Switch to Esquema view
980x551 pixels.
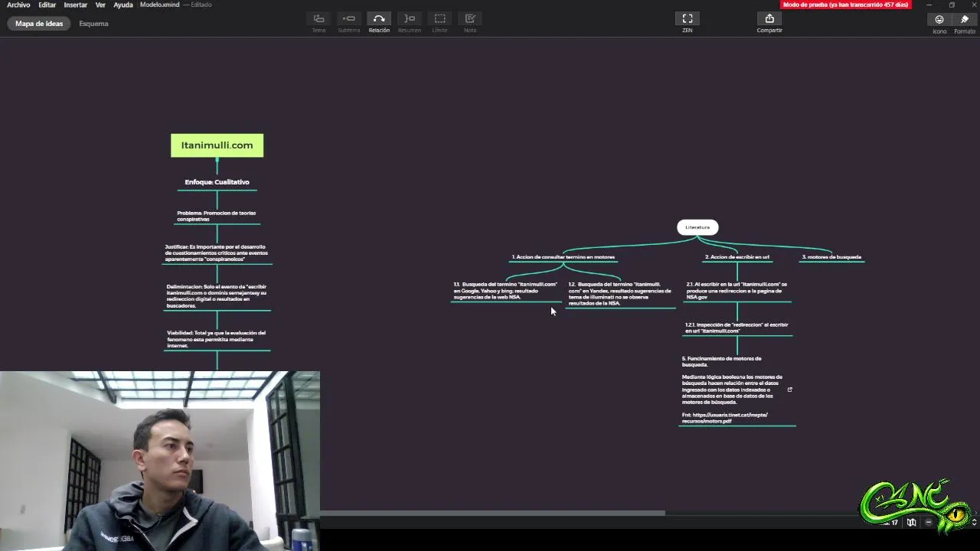click(93, 24)
